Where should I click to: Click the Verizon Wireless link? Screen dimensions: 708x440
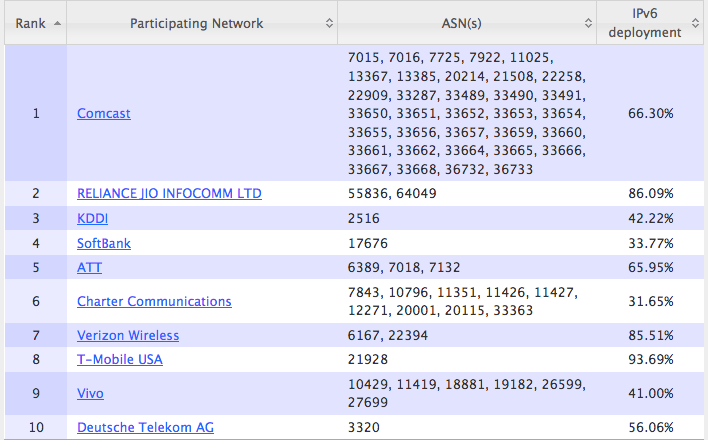[128, 335]
